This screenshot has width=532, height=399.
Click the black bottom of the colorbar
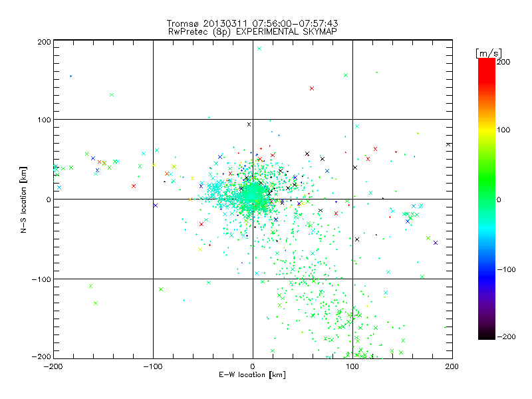[x=487, y=334]
